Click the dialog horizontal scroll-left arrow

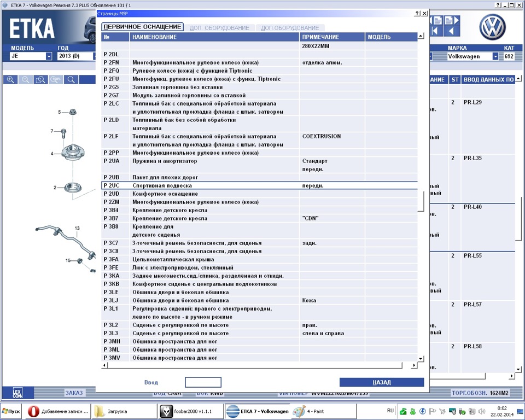coord(104,365)
